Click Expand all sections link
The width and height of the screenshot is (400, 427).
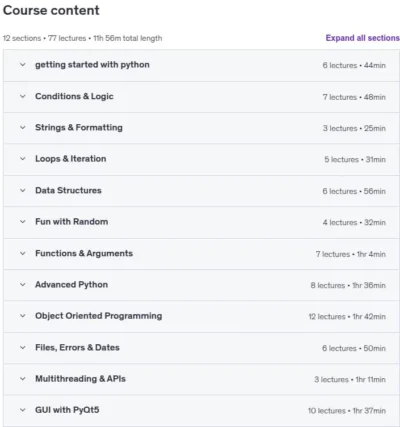click(x=363, y=38)
